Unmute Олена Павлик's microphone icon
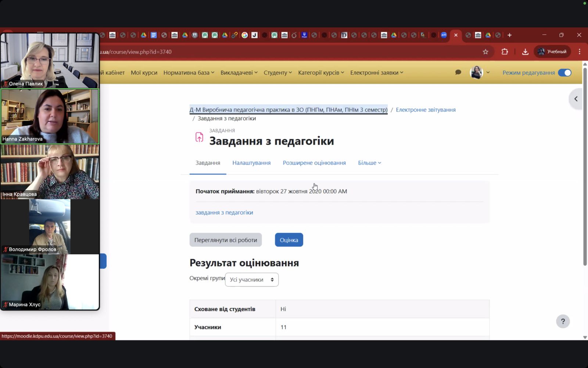Image resolution: width=588 pixels, height=368 pixels. (5, 84)
